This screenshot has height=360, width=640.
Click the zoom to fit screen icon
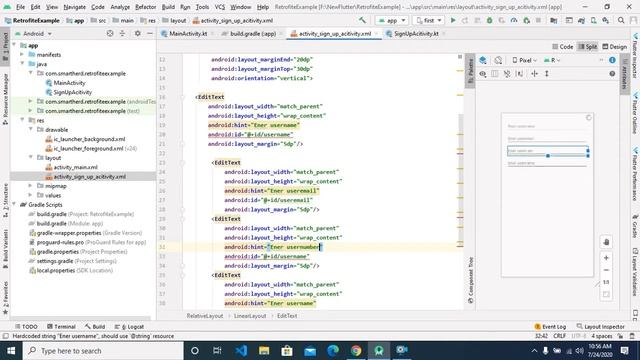click(x=606, y=294)
